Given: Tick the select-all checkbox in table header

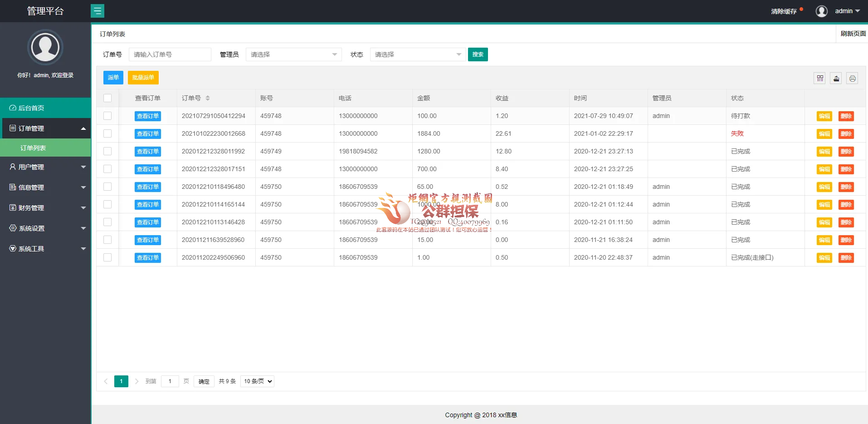Looking at the screenshot, I should pyautogui.click(x=107, y=98).
